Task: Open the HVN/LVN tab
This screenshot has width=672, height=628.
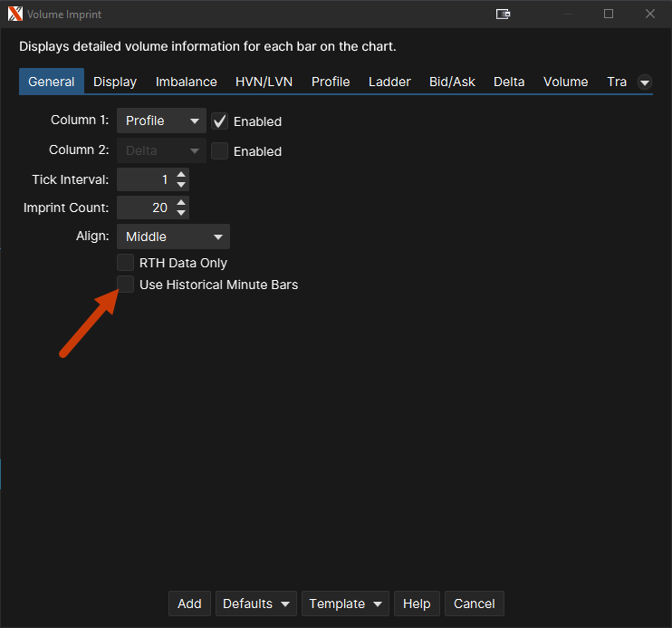Action: pos(264,82)
